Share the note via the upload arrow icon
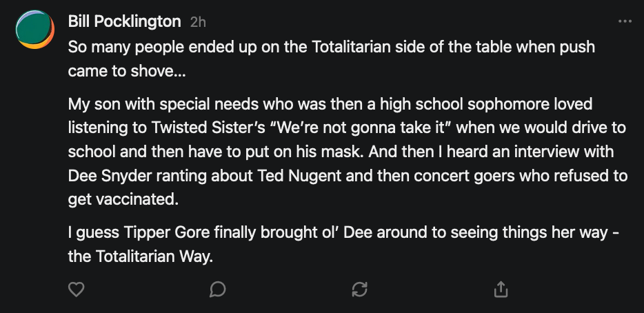The height and width of the screenshot is (313, 644). [501, 290]
